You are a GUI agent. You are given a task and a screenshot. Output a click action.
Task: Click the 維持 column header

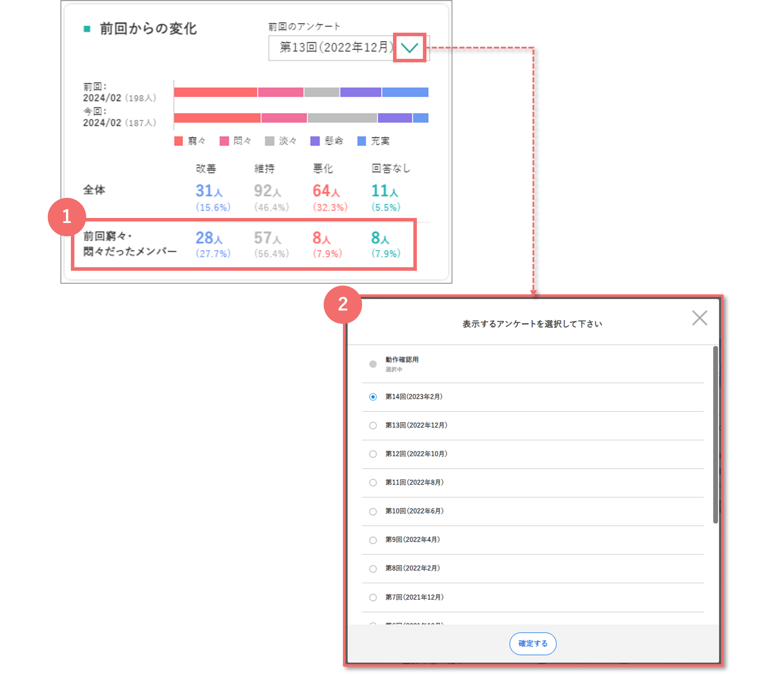[x=265, y=168]
